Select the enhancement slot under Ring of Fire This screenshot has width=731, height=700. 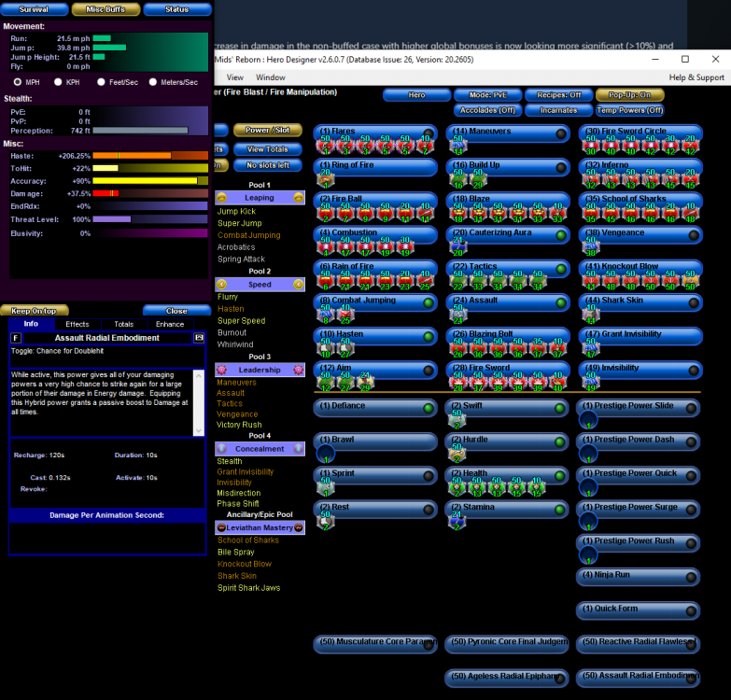(326, 180)
